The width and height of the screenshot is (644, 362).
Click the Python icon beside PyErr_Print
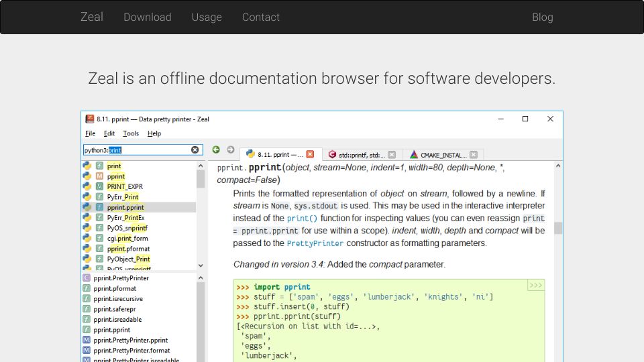click(87, 196)
